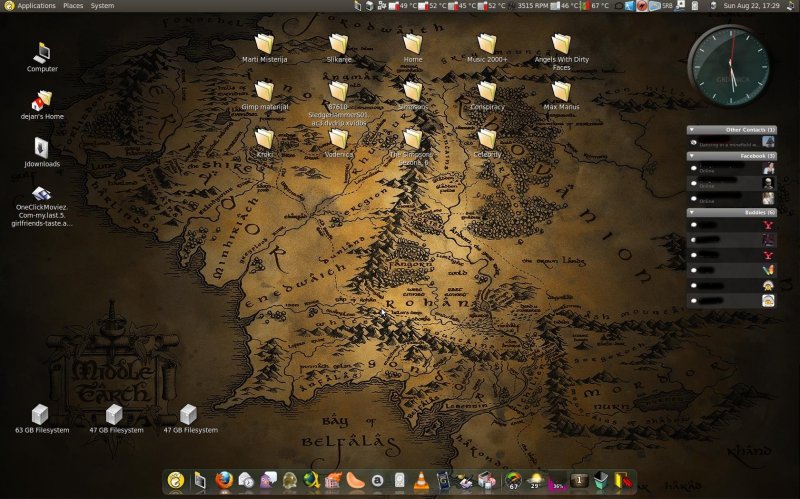Open Firefox from the dock
Screen dimensions: 800x499
(223, 480)
